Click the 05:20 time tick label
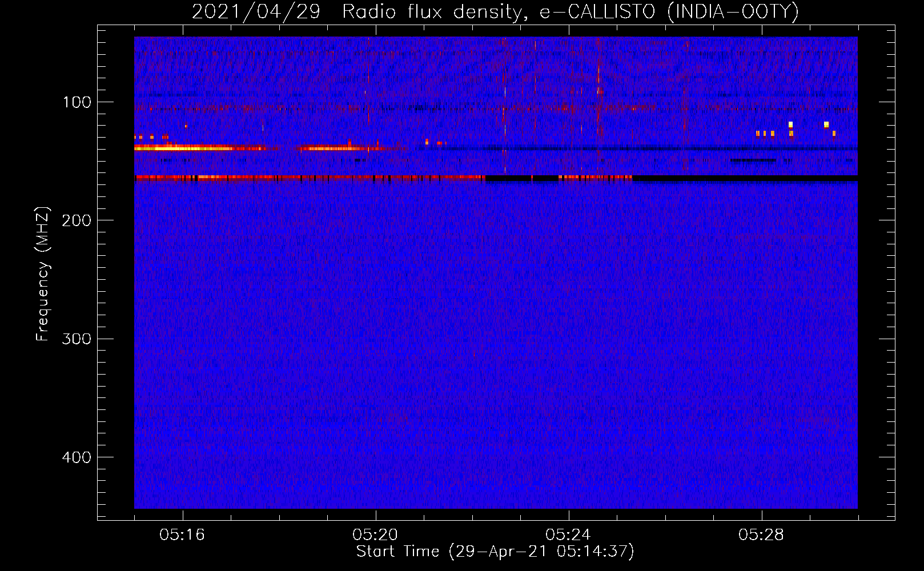 click(375, 535)
